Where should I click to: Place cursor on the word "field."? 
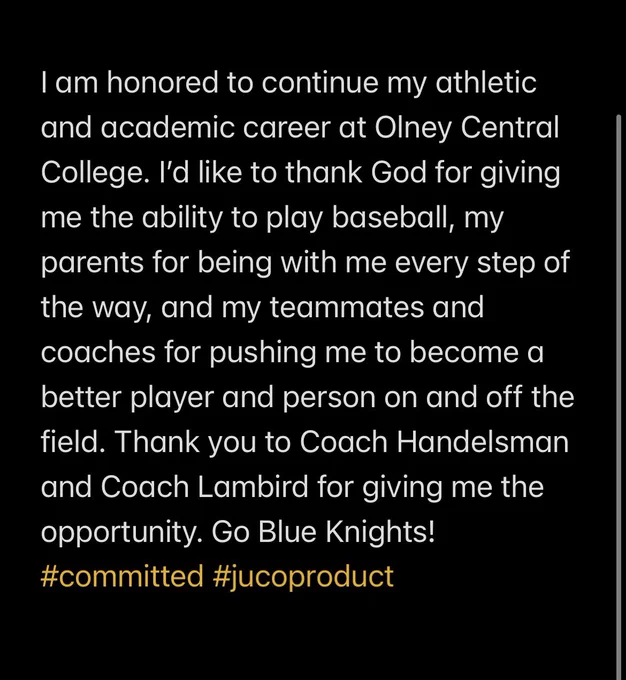(73, 442)
